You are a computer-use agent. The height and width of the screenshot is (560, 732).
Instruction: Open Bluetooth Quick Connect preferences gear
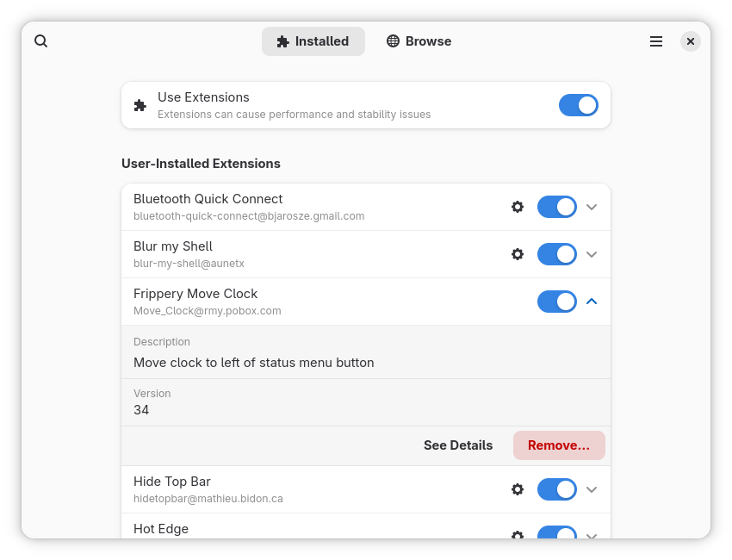518,207
